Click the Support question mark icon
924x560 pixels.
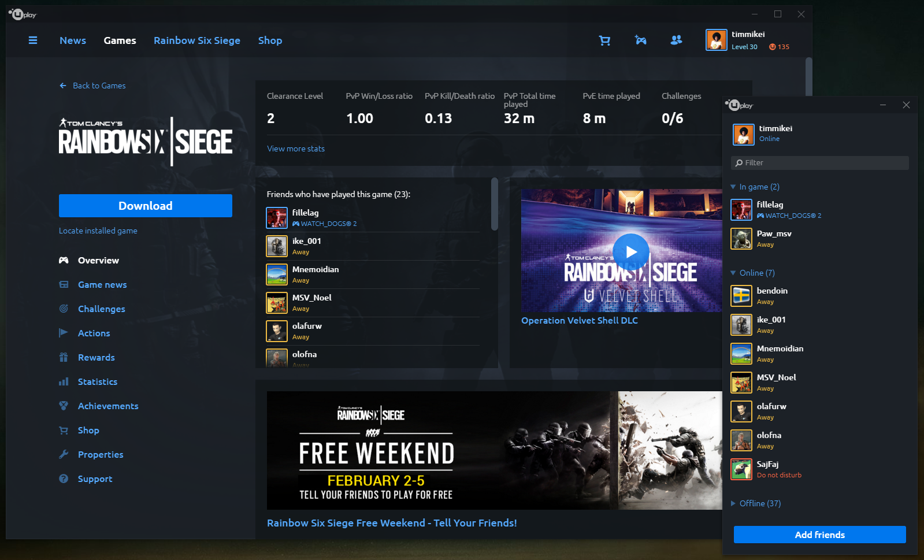[64, 479]
